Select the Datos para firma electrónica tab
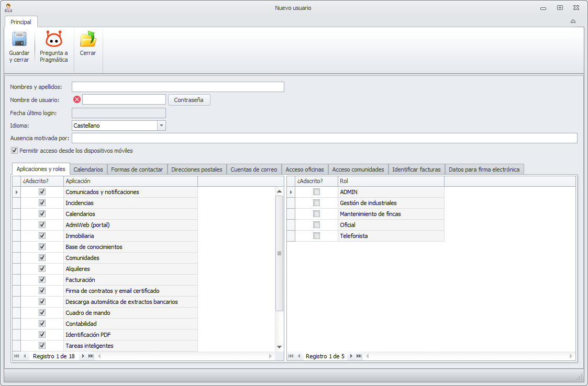 tap(484, 169)
